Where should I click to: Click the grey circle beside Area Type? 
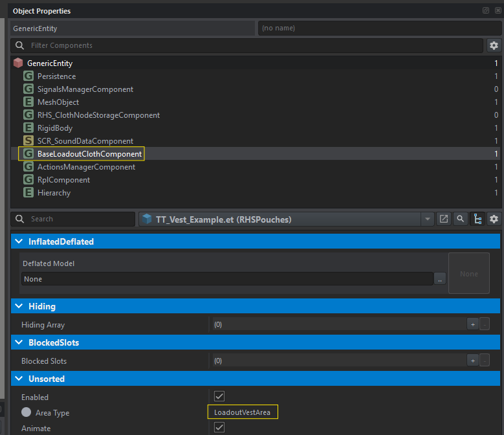(27, 412)
